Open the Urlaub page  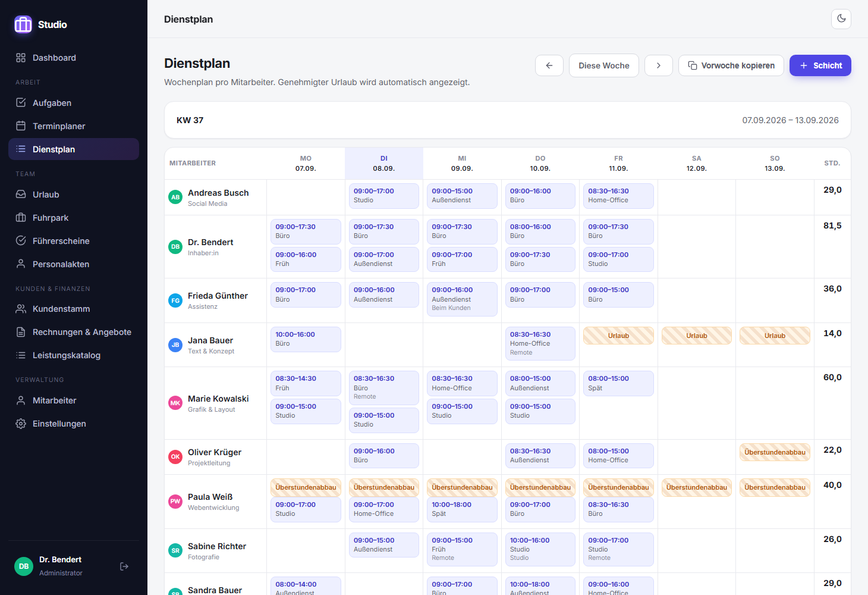[x=74, y=195]
